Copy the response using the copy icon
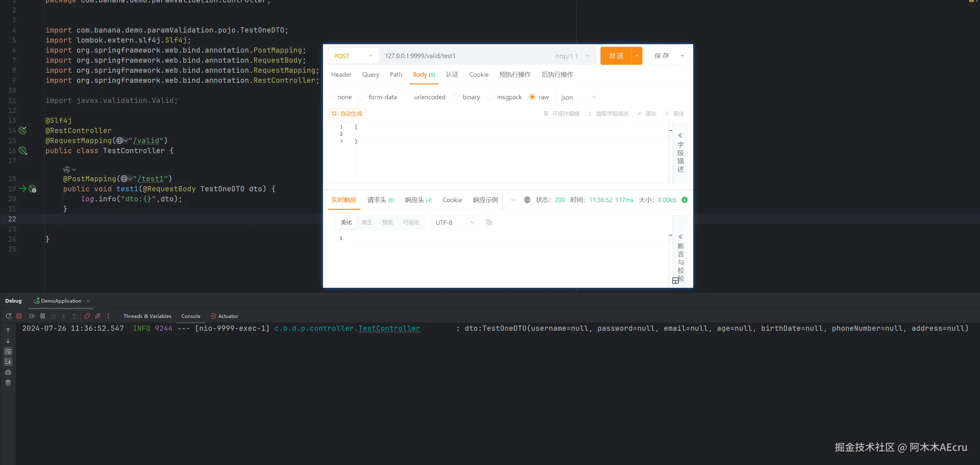Viewport: 980px width, 465px height. (x=489, y=223)
